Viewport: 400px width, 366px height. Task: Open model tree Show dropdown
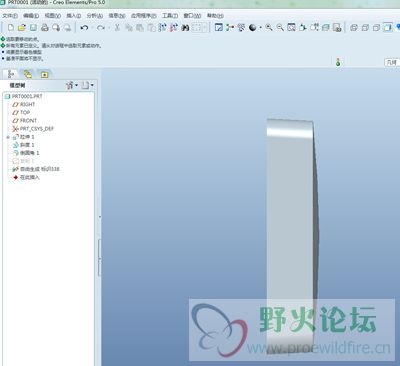click(88, 86)
